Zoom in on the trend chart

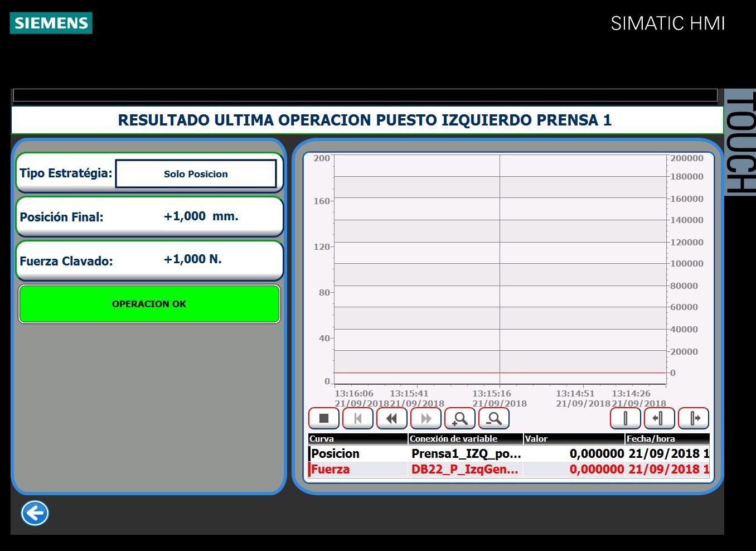(460, 418)
